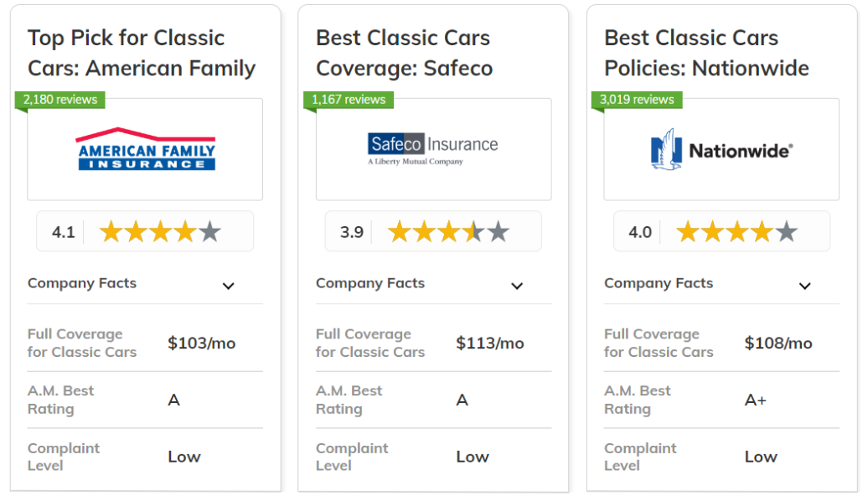Select the $108/mo full coverage price
The image size is (868, 501).
coord(778,343)
